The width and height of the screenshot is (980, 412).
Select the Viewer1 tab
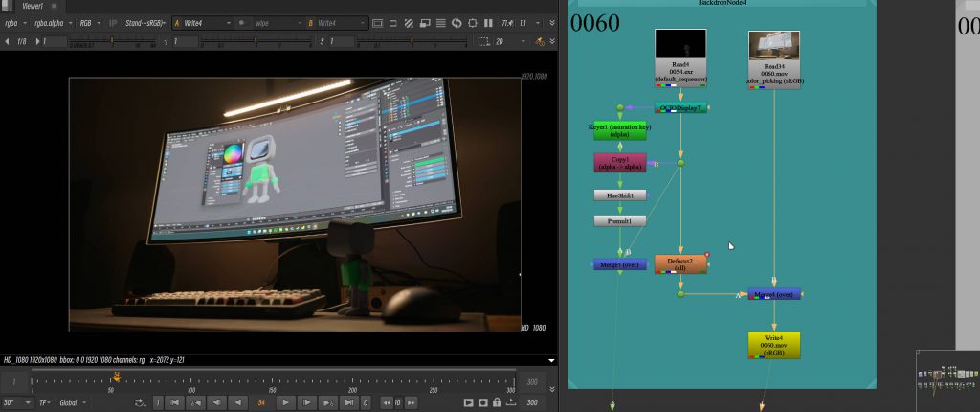[x=33, y=6]
